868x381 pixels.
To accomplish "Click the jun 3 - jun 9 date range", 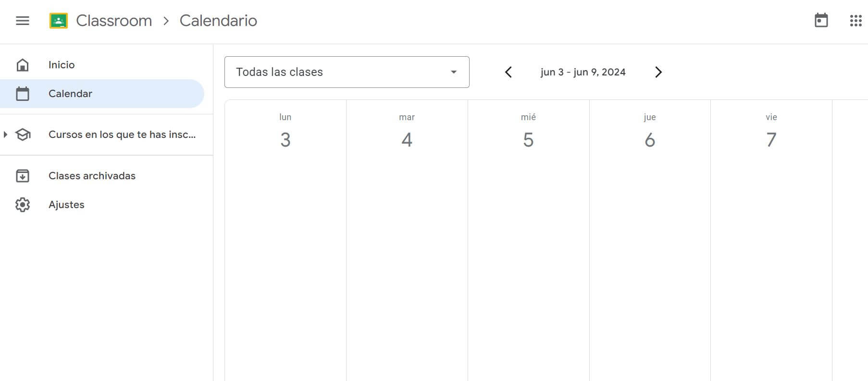I will pyautogui.click(x=583, y=72).
